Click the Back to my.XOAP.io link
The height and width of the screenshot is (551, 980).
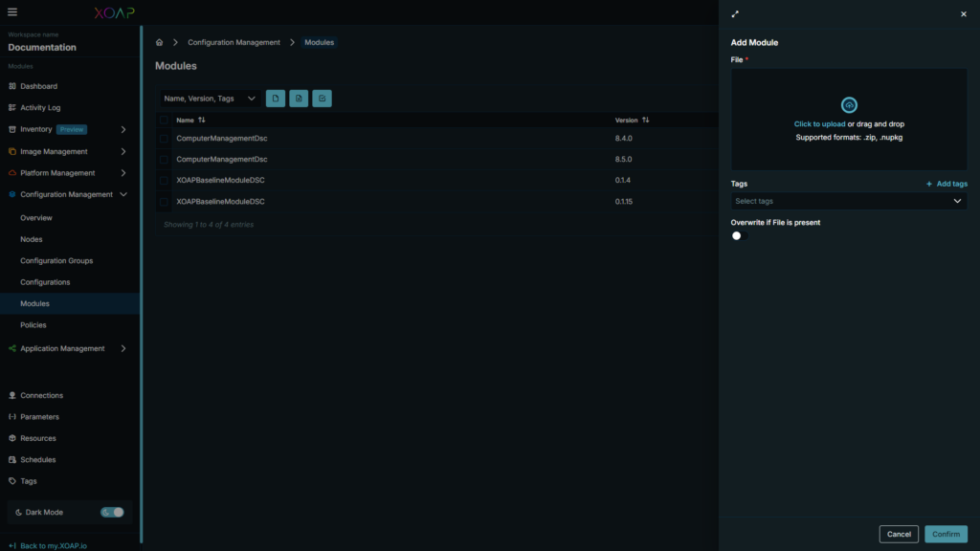pos(54,546)
